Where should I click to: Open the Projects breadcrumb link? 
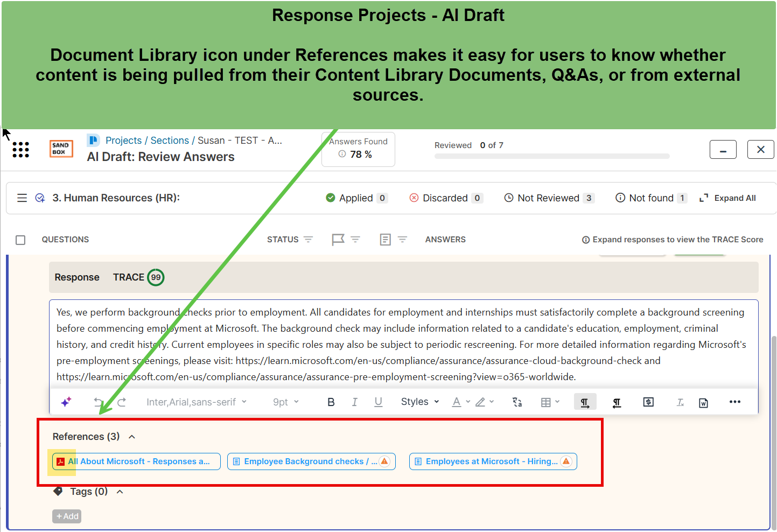[123, 141]
